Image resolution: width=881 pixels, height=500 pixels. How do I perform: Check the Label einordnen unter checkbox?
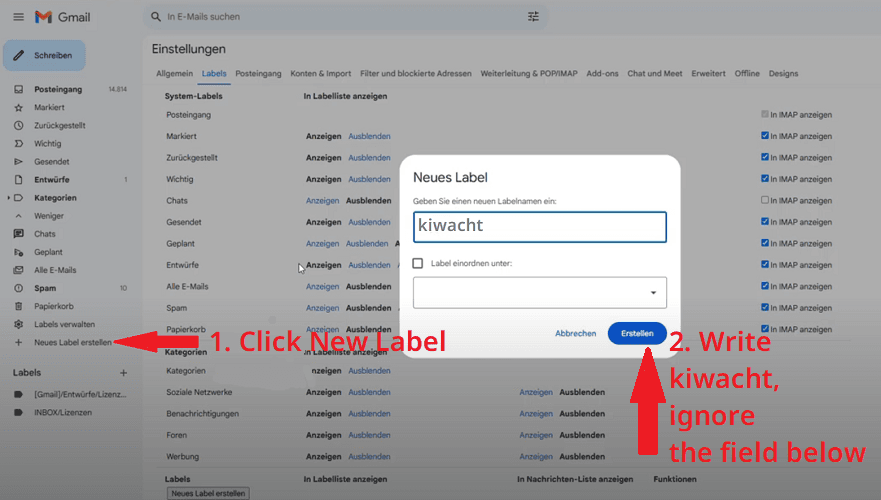pos(417,263)
